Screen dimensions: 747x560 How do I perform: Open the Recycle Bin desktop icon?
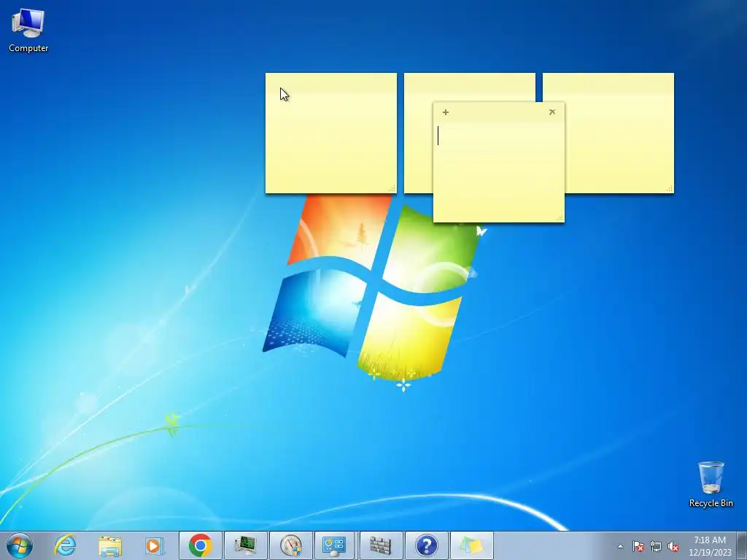(711, 484)
